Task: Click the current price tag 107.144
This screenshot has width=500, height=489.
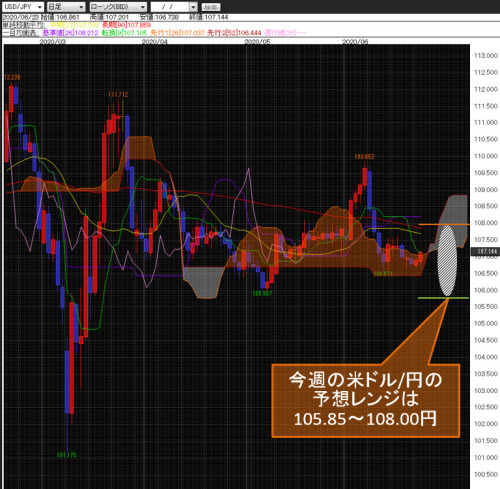Action: tap(485, 251)
